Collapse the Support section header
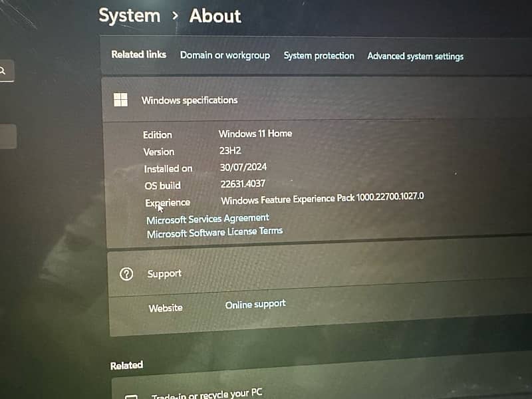Viewport: 532px width, 399px height. 319,273
